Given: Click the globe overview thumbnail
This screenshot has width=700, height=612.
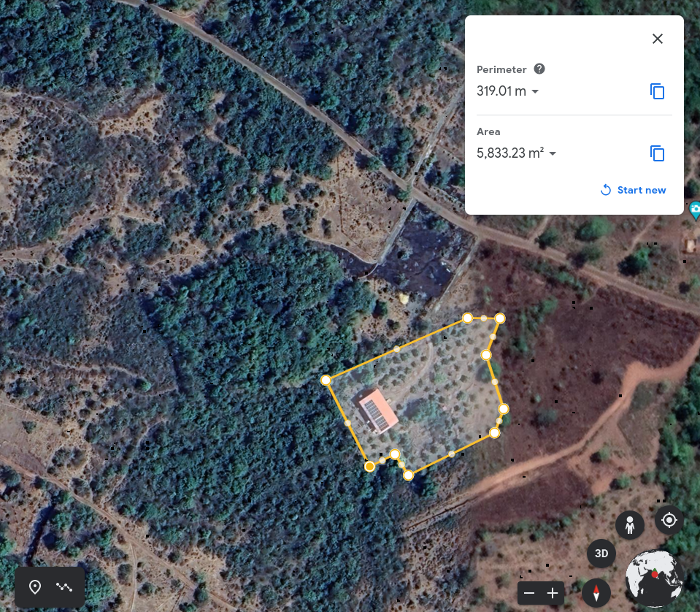Looking at the screenshot, I should (654, 578).
